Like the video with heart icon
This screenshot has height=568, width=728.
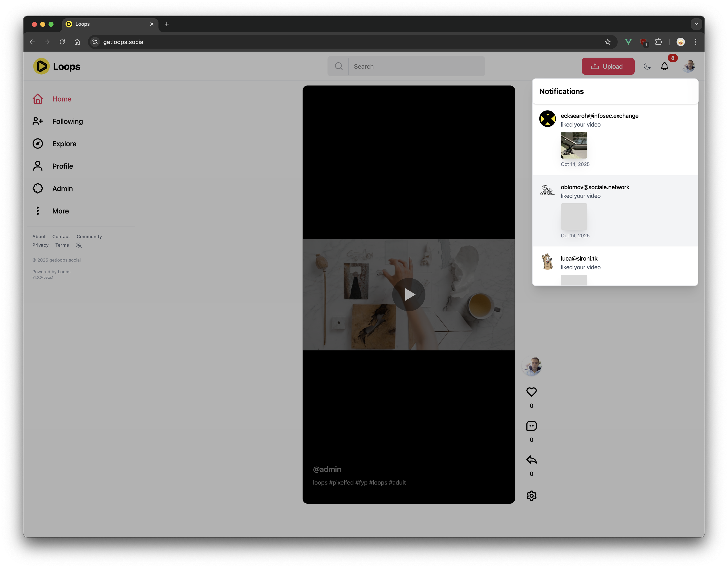[x=531, y=392]
